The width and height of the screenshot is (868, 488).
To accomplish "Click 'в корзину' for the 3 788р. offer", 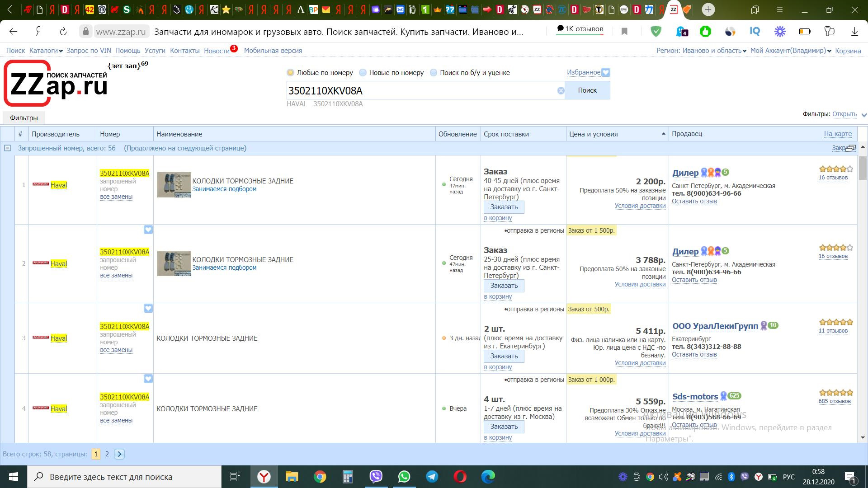I will (498, 296).
